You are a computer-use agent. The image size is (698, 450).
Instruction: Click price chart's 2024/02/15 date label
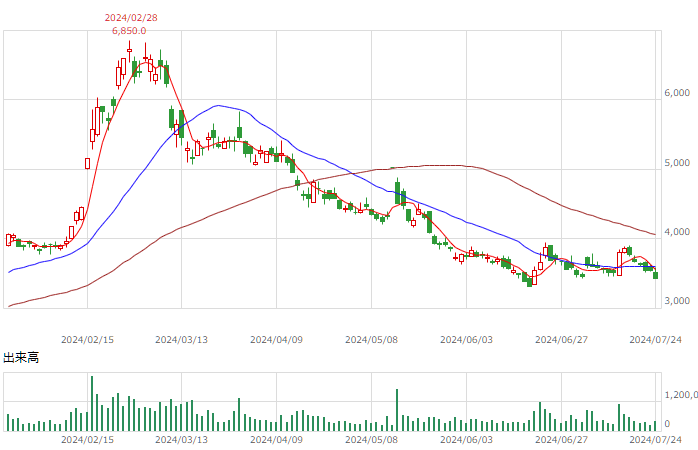87,340
